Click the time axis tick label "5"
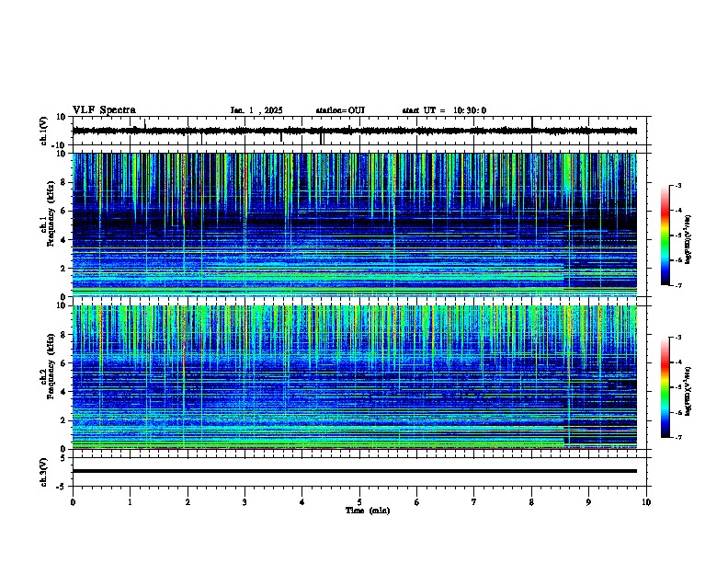Image resolution: width=728 pixels, height=563 pixels. [359, 502]
